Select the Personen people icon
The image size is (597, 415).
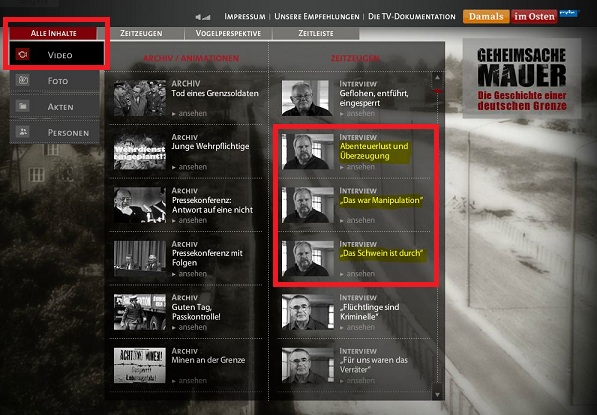point(22,132)
